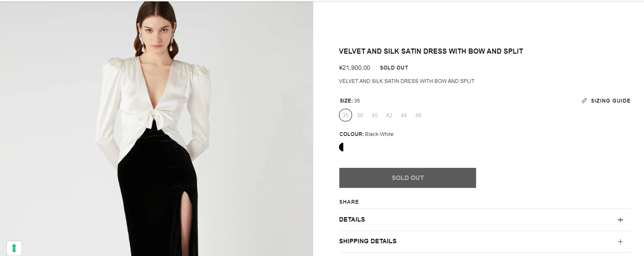Click the plus icon on Shipping Details row

pos(620,242)
